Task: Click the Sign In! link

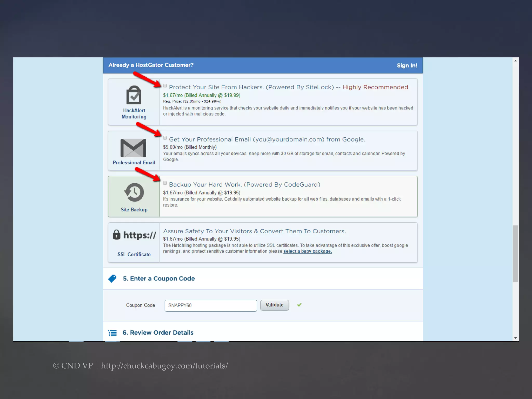Action: tap(407, 65)
